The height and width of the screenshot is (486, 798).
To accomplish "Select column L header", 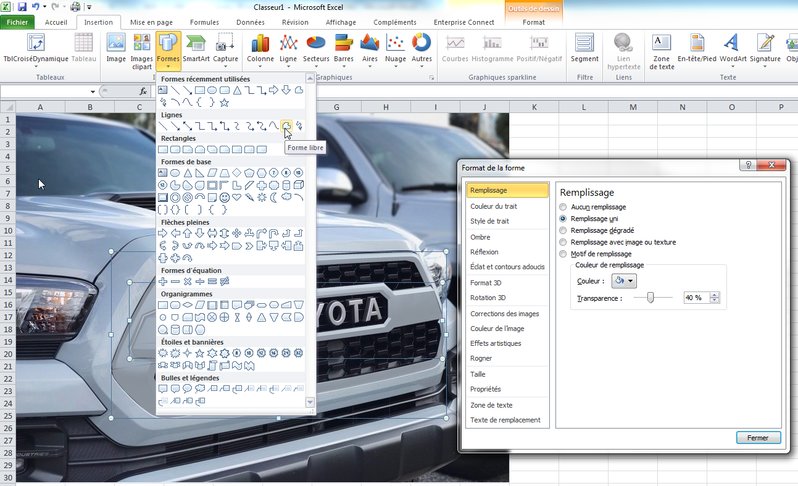I will coord(583,107).
